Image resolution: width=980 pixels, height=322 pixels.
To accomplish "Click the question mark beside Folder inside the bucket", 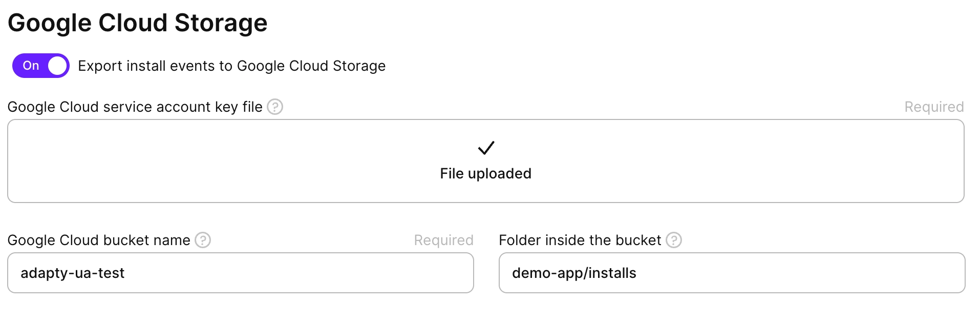I will 674,239.
